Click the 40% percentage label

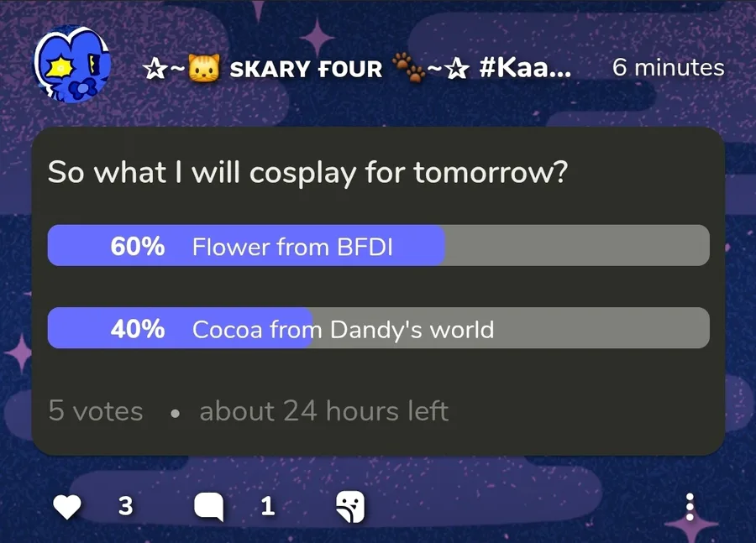click(x=138, y=328)
